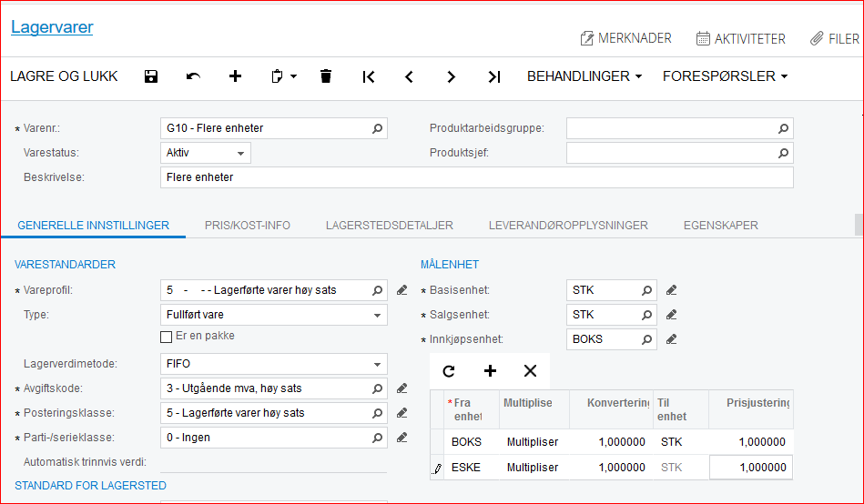
Task: Open the Lagervarer title link
Action: [x=52, y=27]
